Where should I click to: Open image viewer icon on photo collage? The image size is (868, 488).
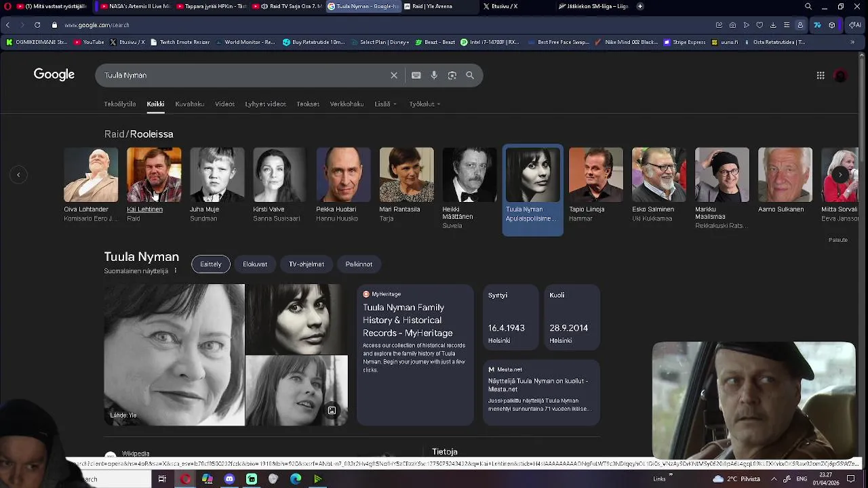(x=332, y=411)
